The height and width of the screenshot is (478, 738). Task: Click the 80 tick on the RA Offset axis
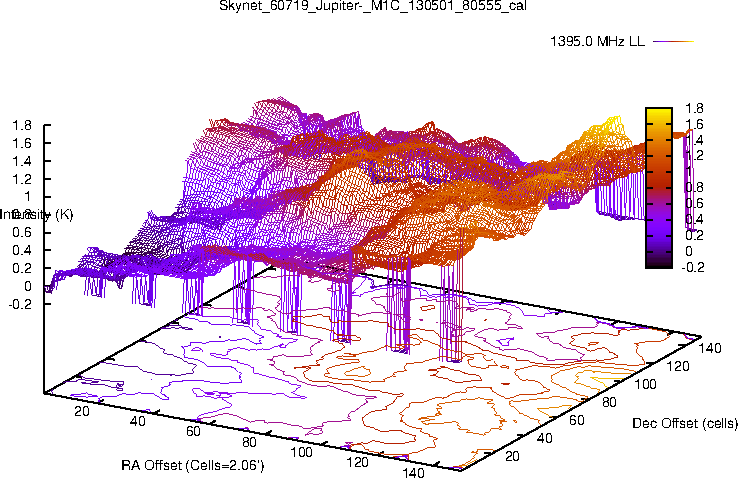tap(249, 442)
